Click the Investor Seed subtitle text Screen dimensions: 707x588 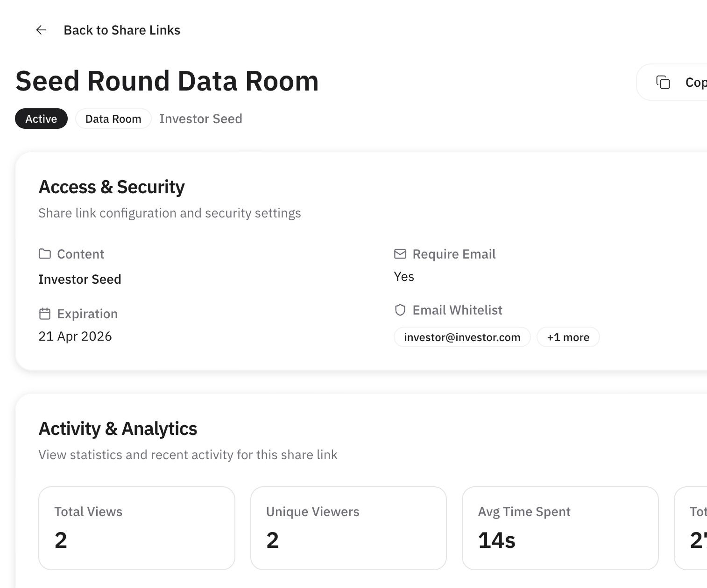coord(201,119)
